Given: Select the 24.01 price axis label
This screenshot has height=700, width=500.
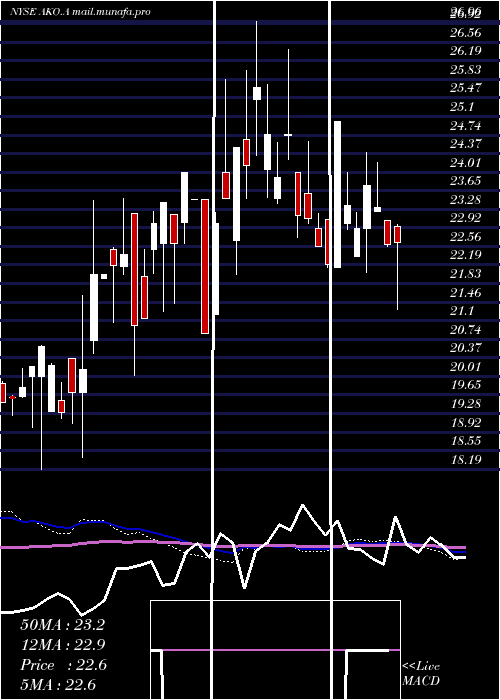Looking at the screenshot, I should 466,162.
